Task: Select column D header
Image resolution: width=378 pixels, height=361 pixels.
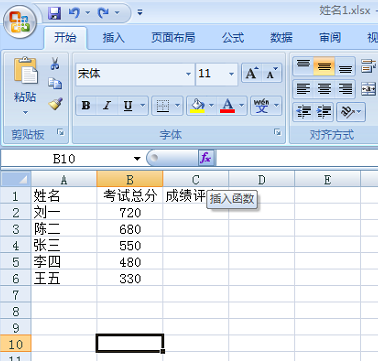Action: click(x=262, y=179)
